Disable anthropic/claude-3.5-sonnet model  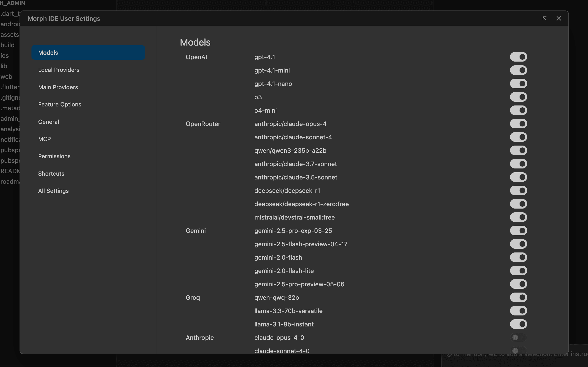tap(518, 177)
